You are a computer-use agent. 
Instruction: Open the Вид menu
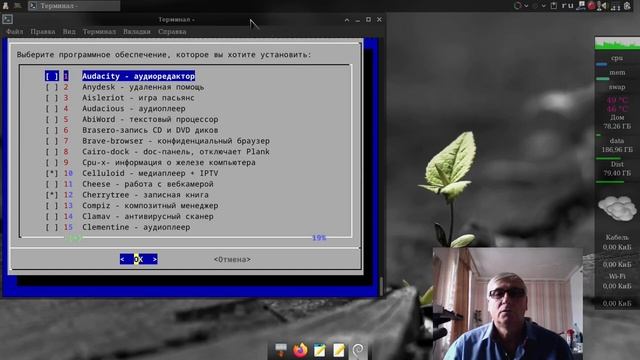point(69,31)
